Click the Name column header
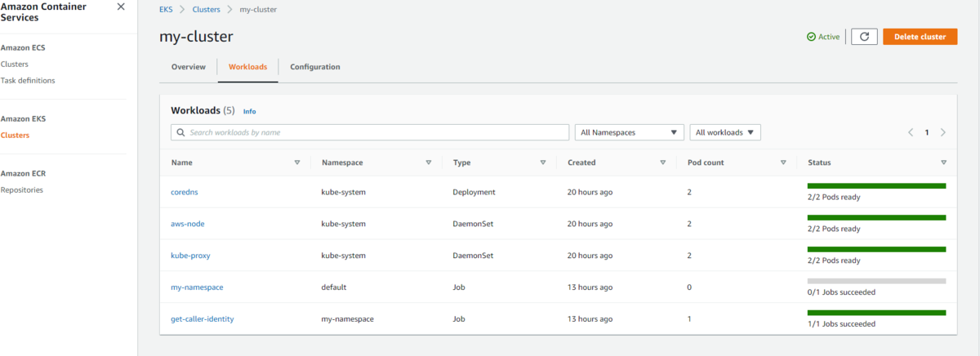Image resolution: width=980 pixels, height=356 pixels. point(182,162)
